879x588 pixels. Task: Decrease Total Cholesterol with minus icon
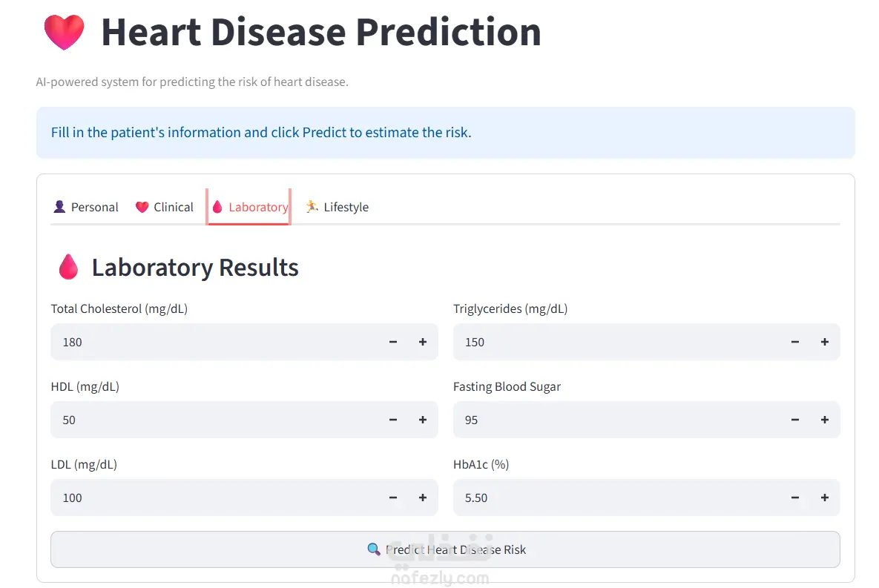(x=393, y=342)
